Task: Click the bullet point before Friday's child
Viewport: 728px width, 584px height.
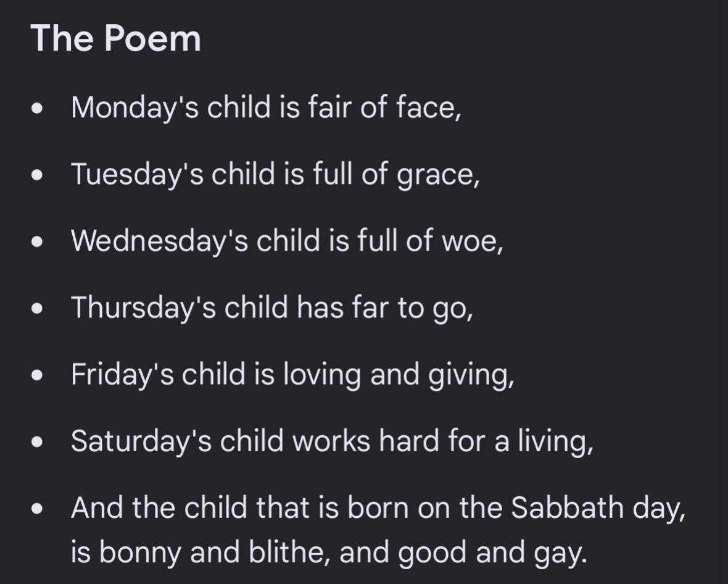Action: 37,375
